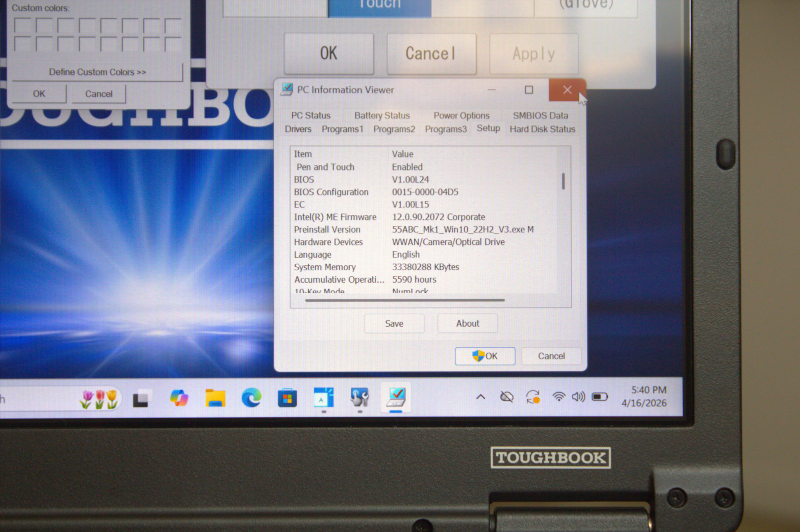Minimize the PC Information Viewer window
The image size is (800, 532).
tap(491, 90)
